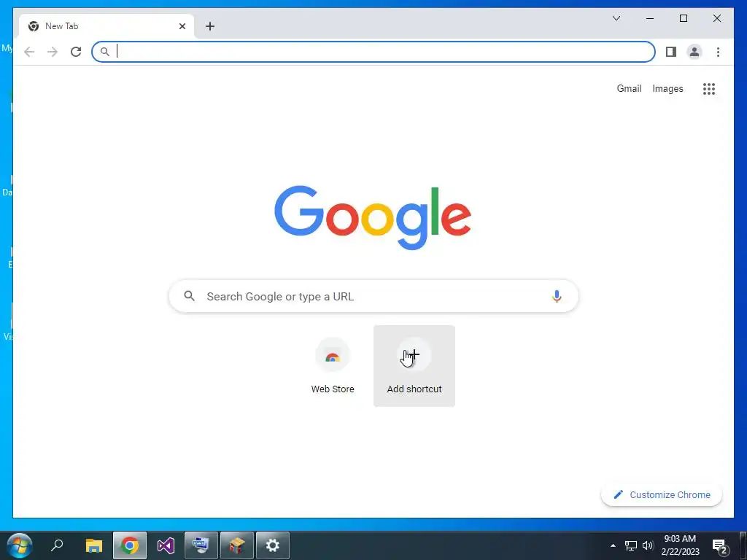
Task: Launch Visual Studio from taskbar
Action: pos(166,545)
